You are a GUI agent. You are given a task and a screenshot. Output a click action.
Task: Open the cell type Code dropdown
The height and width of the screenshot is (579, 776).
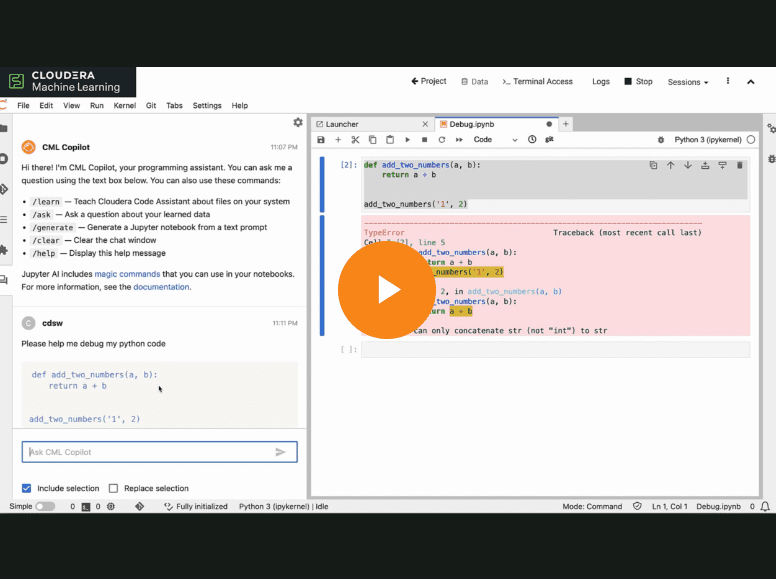pyautogui.click(x=495, y=140)
